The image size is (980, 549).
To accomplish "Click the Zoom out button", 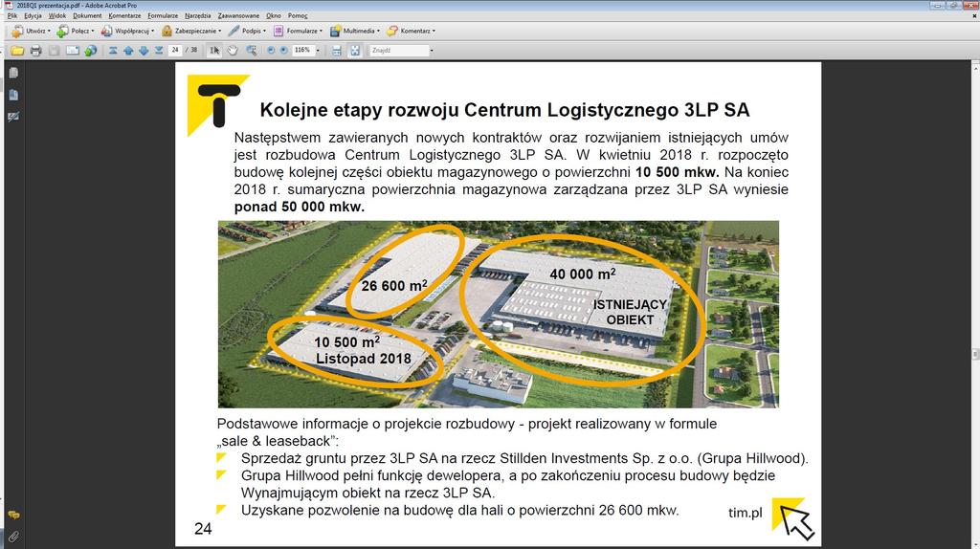I will [271, 51].
